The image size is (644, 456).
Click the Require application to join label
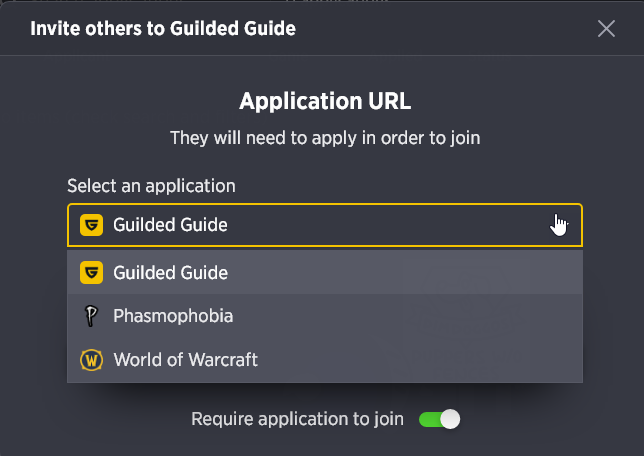point(297,419)
